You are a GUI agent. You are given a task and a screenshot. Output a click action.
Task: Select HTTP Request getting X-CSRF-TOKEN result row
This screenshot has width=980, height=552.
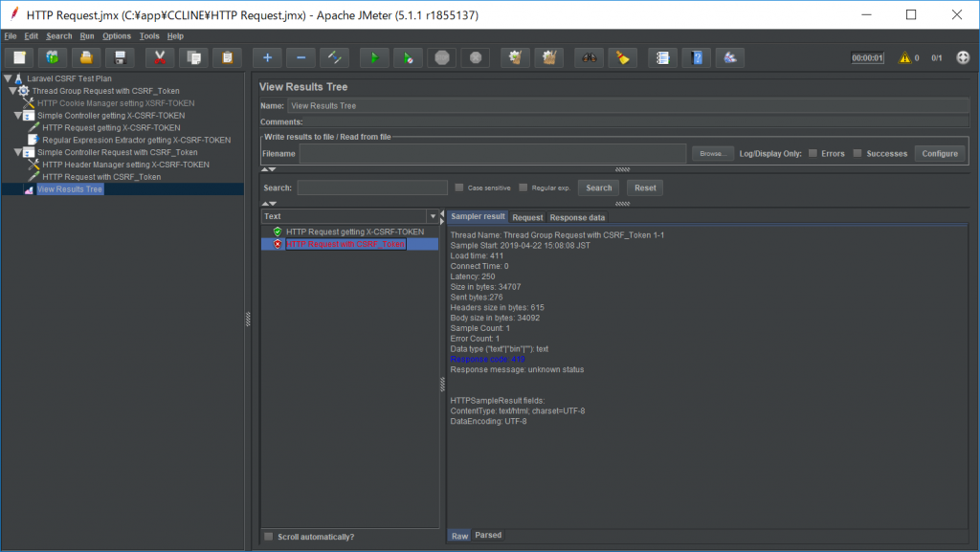point(355,232)
